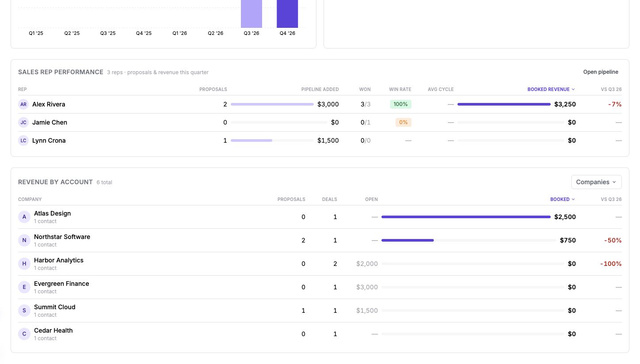Click the 100% win rate badge
The image size is (640, 364).
400,104
